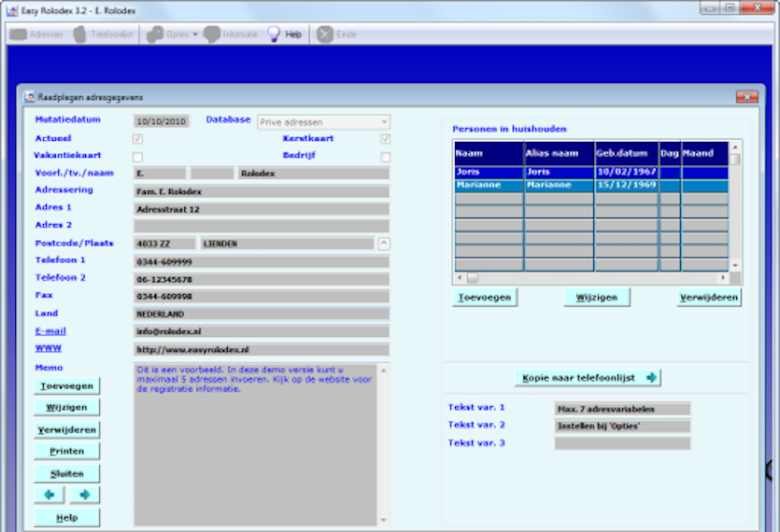The width and height of the screenshot is (780, 532).
Task: Click the Rolodex surname field
Action: 313,173
